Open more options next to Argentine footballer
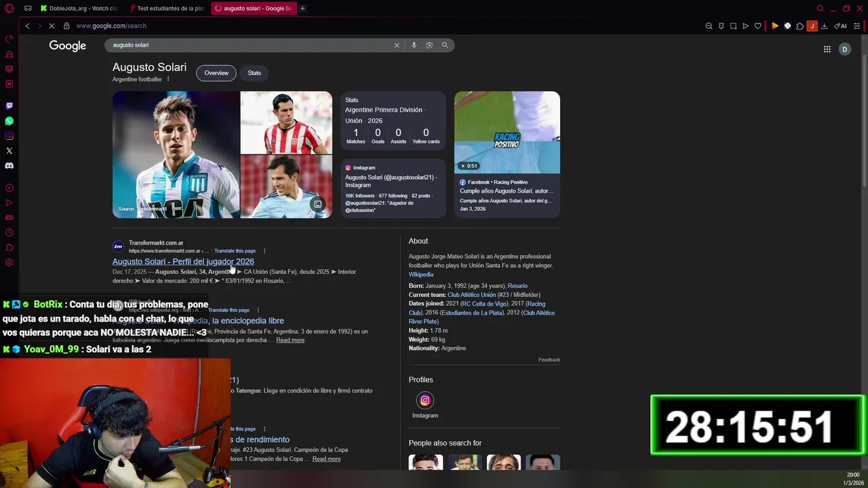This screenshot has height=488, width=868. [x=168, y=79]
